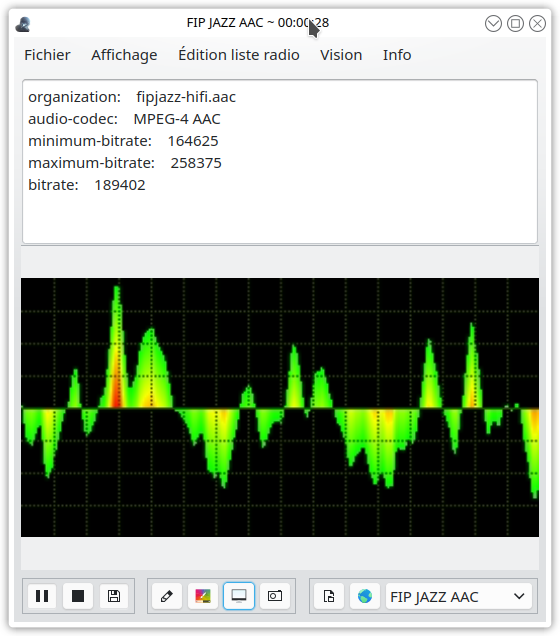Open the color palette icon
Screen dimensions: 560x636
[203, 596]
